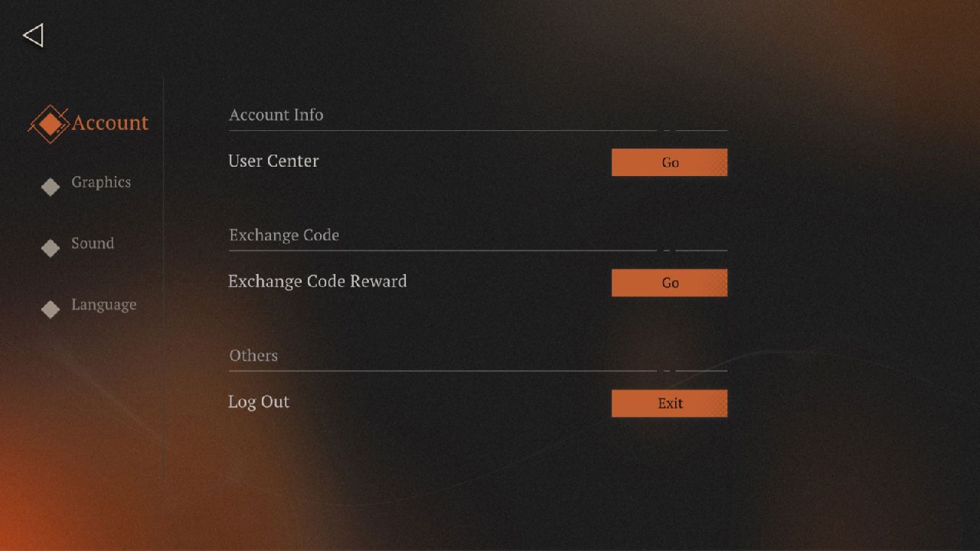Click the diamond icon next to Graphics
Image resolution: width=980 pixels, height=551 pixels.
click(x=50, y=186)
